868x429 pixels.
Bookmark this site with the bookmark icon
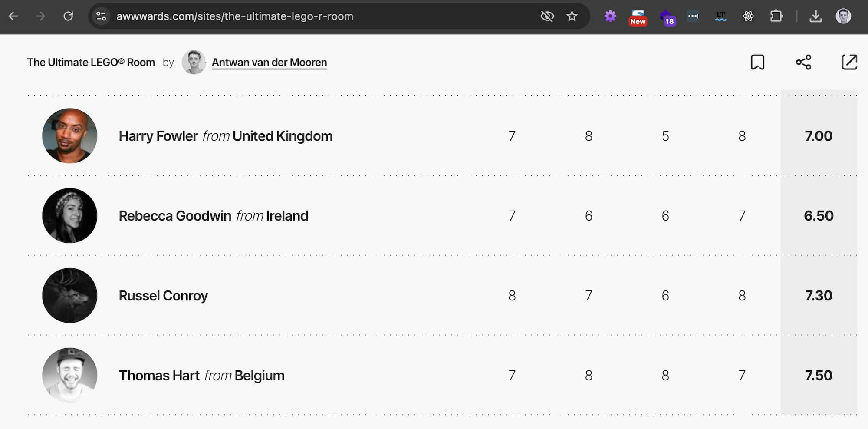coord(757,62)
